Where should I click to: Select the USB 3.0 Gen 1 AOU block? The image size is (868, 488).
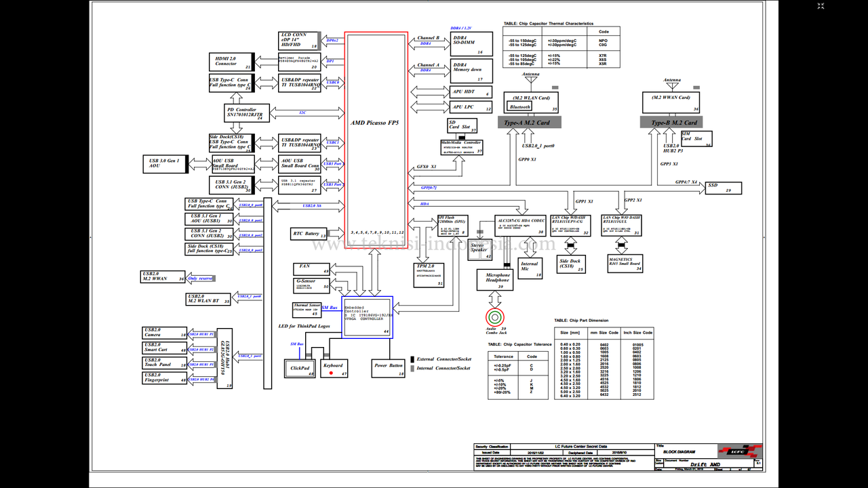click(x=164, y=164)
